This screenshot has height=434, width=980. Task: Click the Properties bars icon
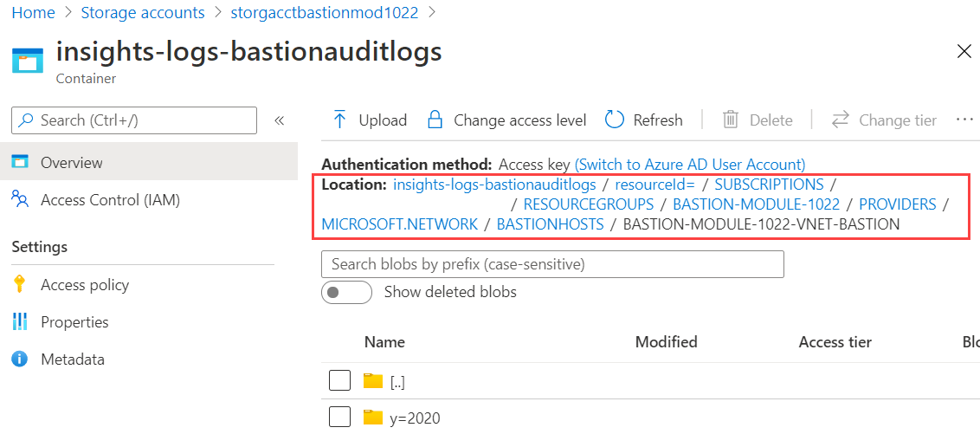click(x=20, y=322)
